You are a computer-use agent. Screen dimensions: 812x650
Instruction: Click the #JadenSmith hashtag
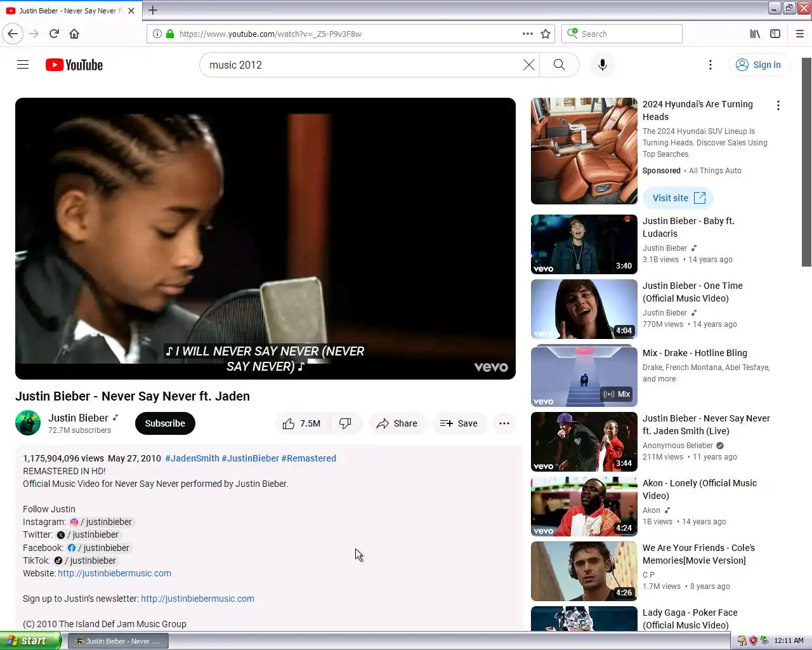pos(192,458)
